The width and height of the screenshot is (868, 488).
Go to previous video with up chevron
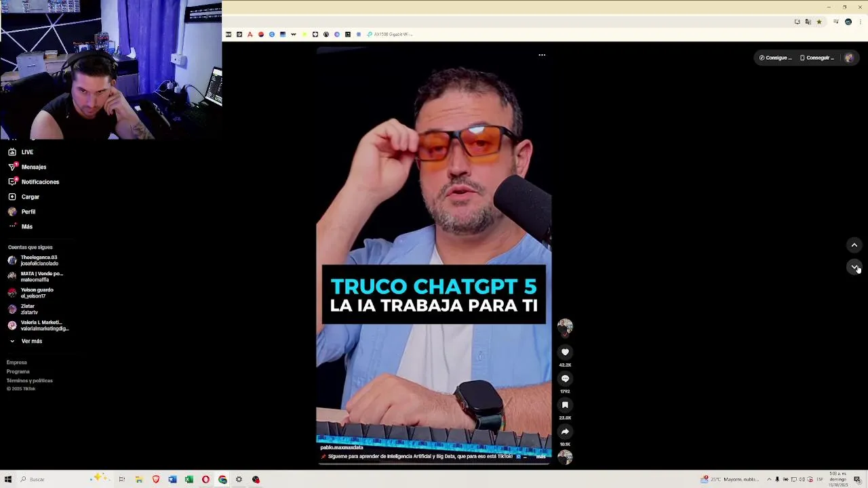(x=854, y=245)
